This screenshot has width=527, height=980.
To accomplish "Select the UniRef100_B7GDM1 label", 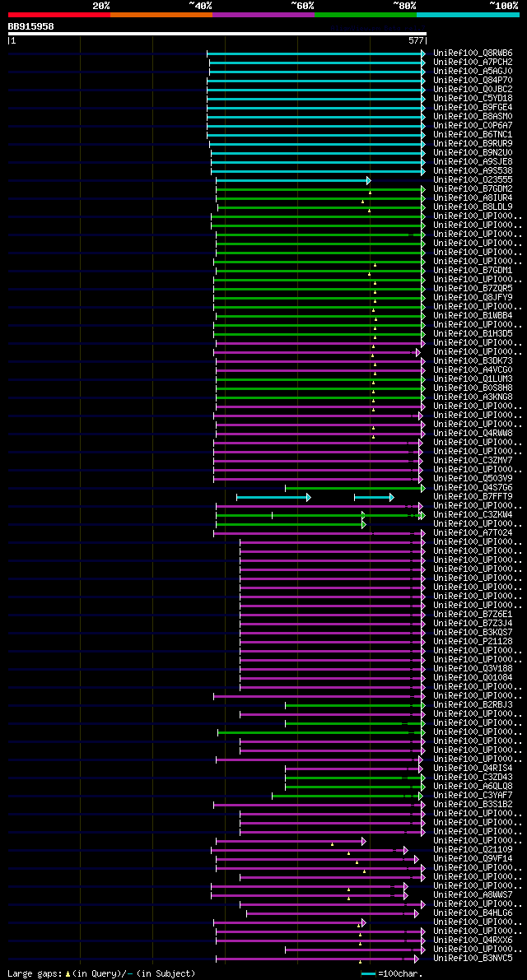I will [x=473, y=271].
